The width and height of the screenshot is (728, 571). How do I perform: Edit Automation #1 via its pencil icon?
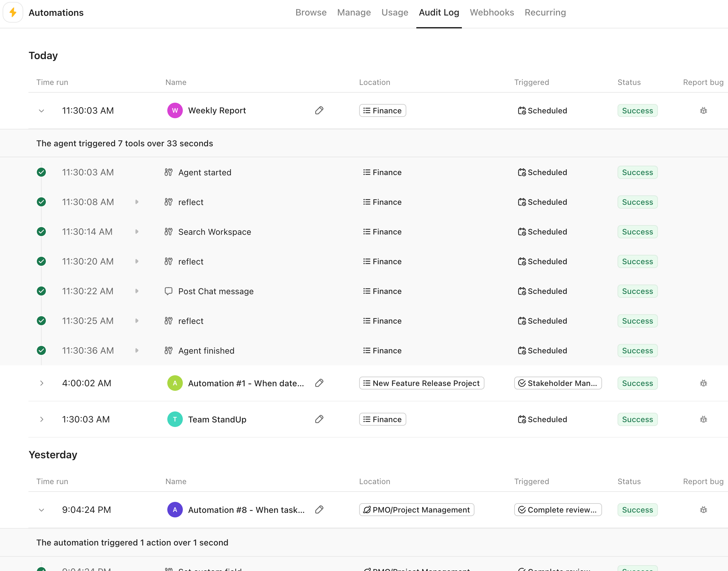click(319, 383)
